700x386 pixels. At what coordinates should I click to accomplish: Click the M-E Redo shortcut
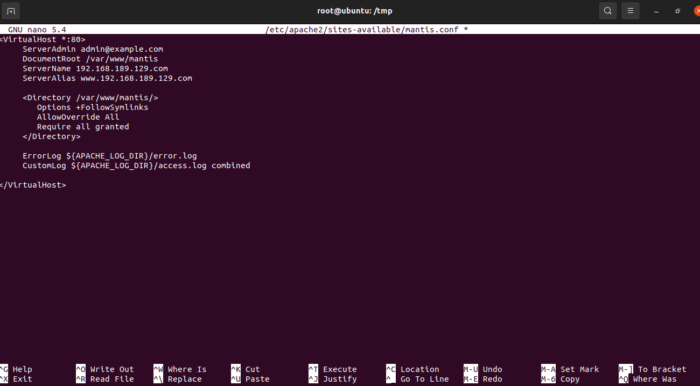(483, 379)
